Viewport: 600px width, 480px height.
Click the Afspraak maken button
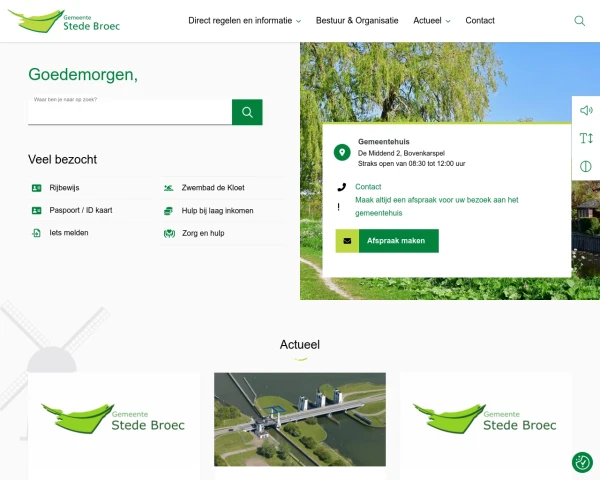[x=387, y=241]
